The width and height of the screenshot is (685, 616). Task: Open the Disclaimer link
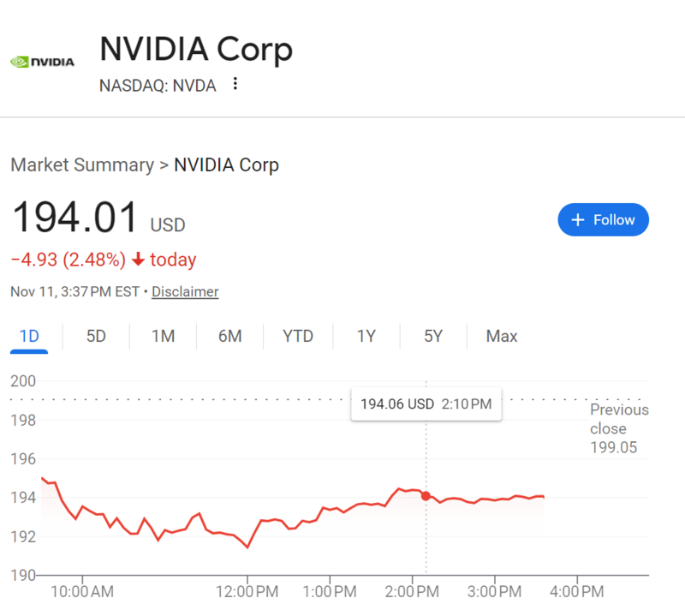(185, 292)
